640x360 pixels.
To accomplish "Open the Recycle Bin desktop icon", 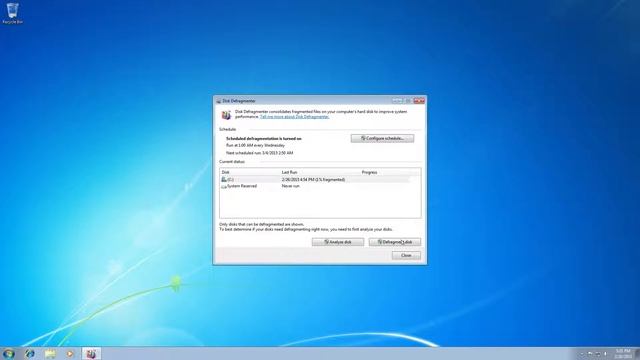I will tap(13, 13).
